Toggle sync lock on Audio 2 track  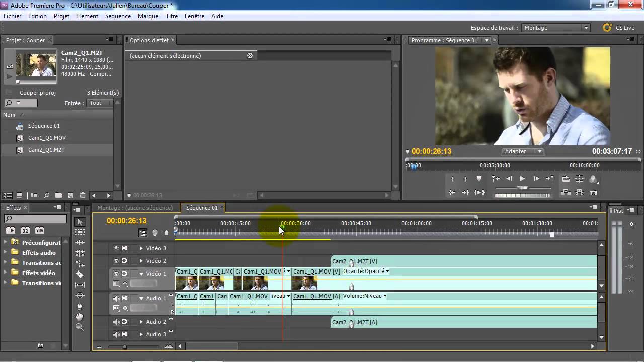point(125,322)
